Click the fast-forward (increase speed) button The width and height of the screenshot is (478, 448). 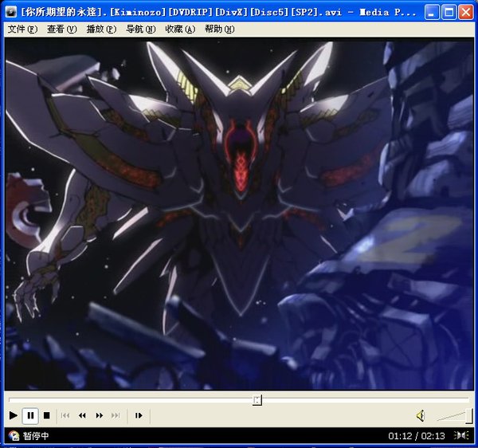point(100,415)
